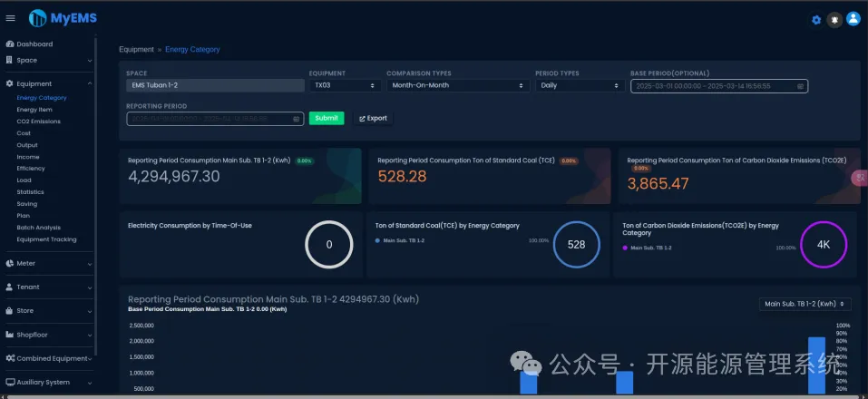Click the green Submit button

pyautogui.click(x=327, y=119)
